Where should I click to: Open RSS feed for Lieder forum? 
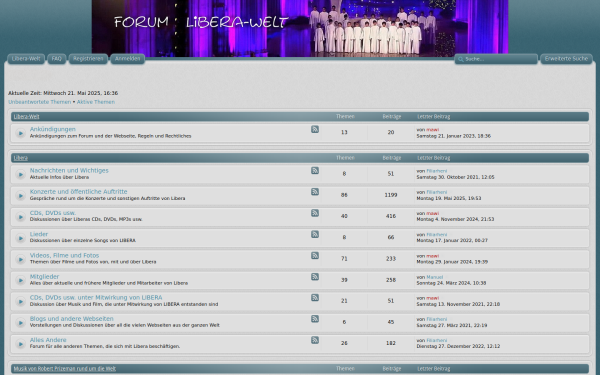coord(315,234)
